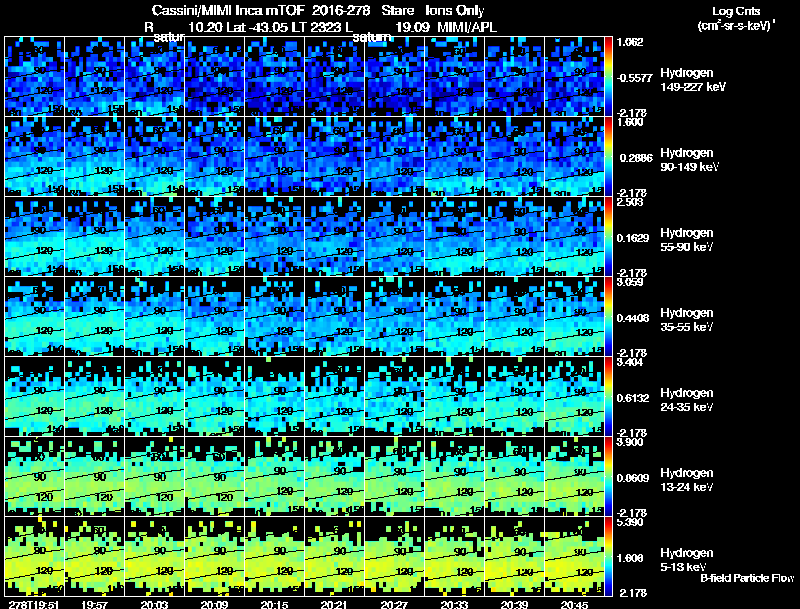Open the 149-227 keV panel at 278T19:51

click(x=34, y=76)
